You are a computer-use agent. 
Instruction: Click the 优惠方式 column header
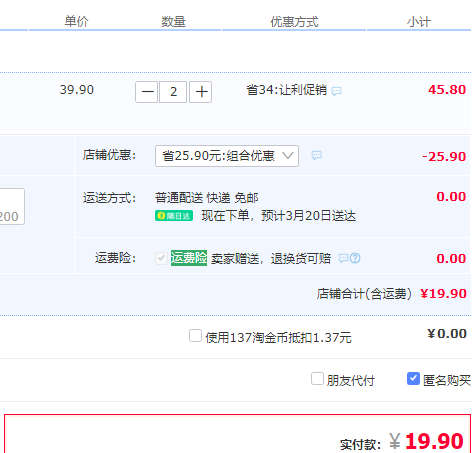pyautogui.click(x=294, y=22)
